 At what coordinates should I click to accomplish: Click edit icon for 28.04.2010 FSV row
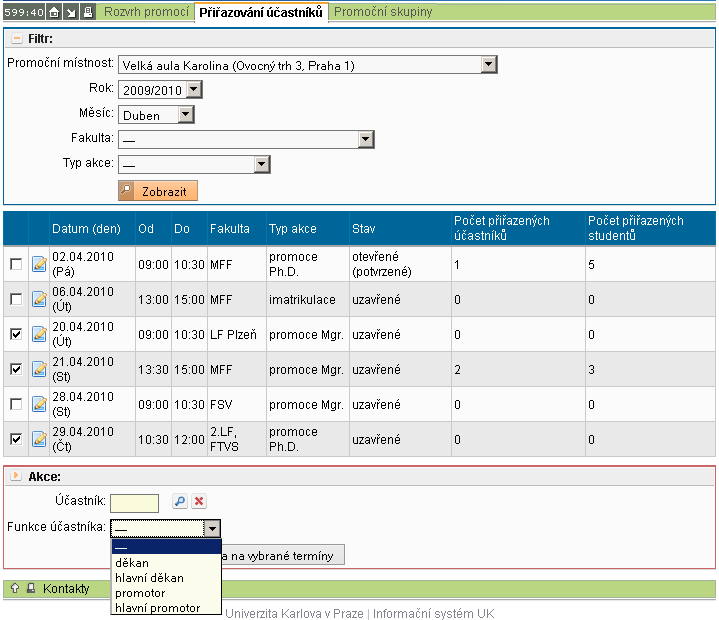click(39, 404)
